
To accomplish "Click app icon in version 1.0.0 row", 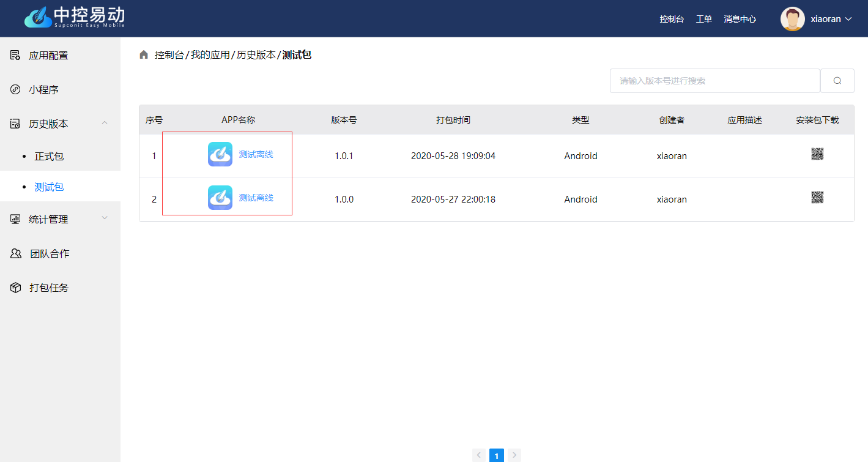I will pos(220,198).
